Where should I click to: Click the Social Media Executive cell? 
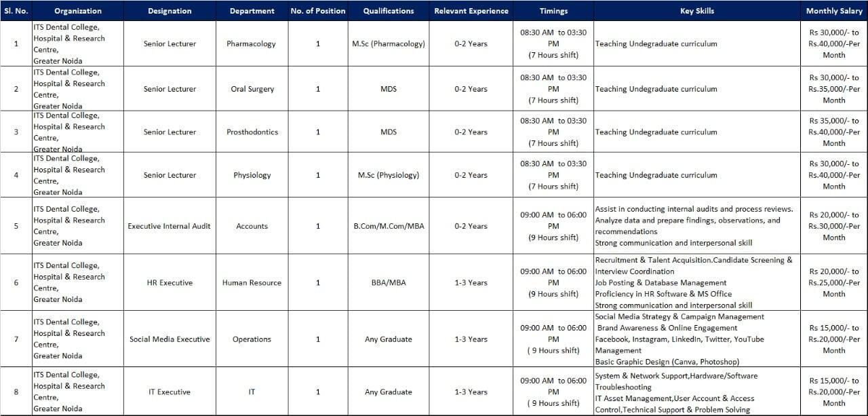(x=170, y=339)
